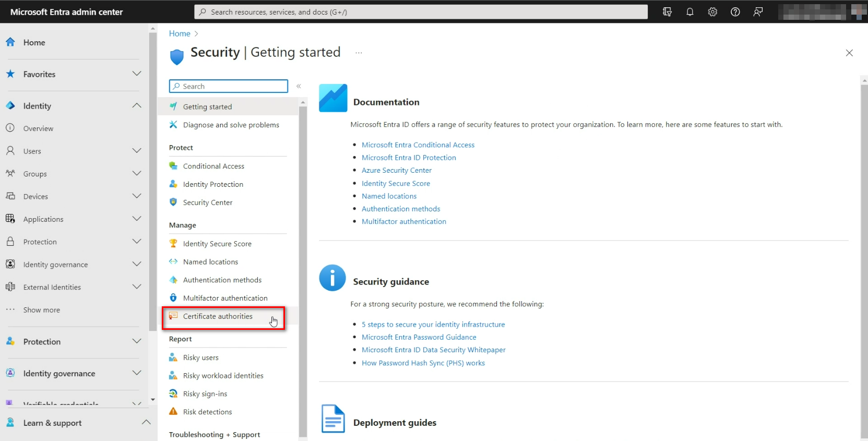Click the left sidebar scrollbar

(152, 182)
